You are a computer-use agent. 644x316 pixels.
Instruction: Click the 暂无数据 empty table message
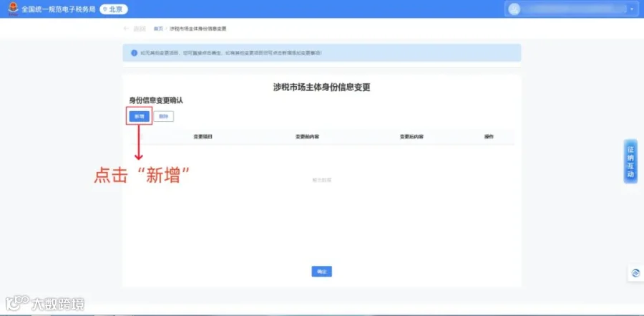click(x=321, y=181)
